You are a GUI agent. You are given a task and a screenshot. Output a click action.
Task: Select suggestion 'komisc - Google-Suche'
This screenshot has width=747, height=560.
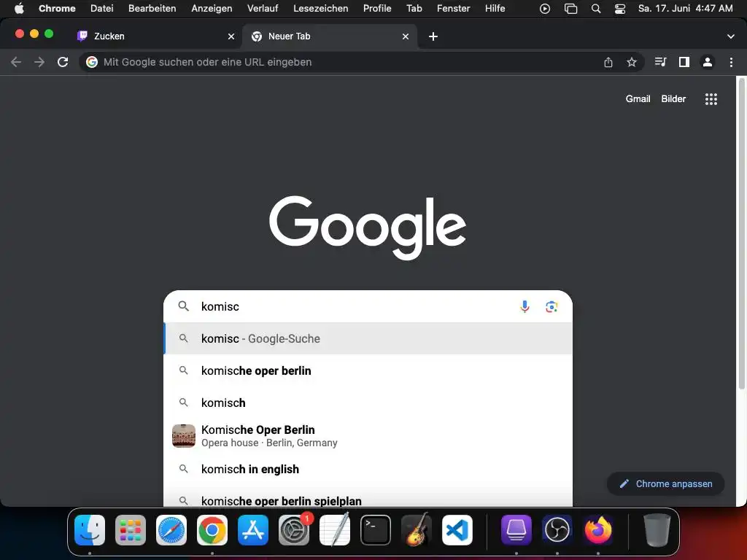tap(368, 338)
